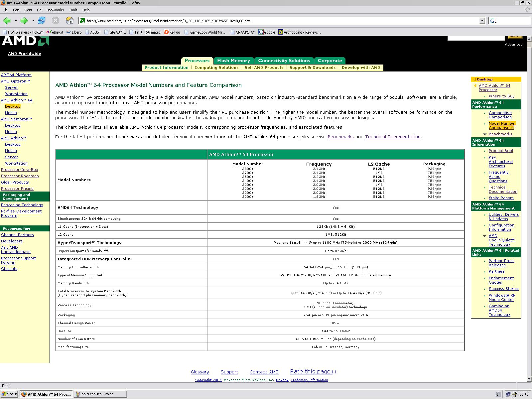
Task: Open the search engine selector dropdown
Action: coord(493,21)
